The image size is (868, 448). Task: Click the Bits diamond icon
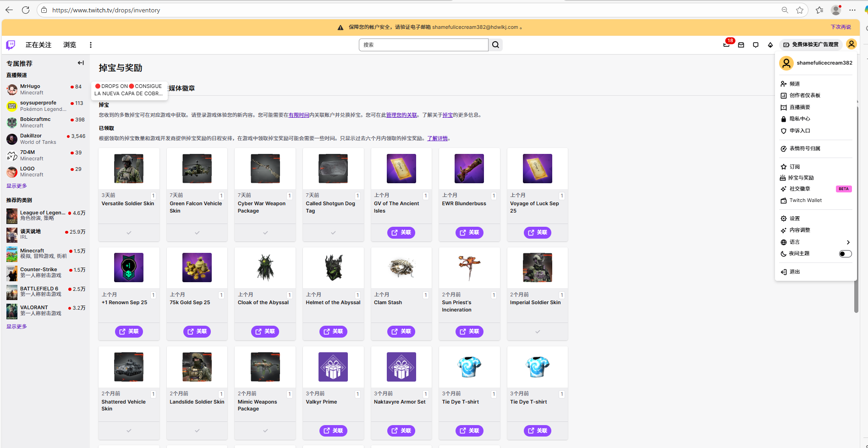coord(770,45)
